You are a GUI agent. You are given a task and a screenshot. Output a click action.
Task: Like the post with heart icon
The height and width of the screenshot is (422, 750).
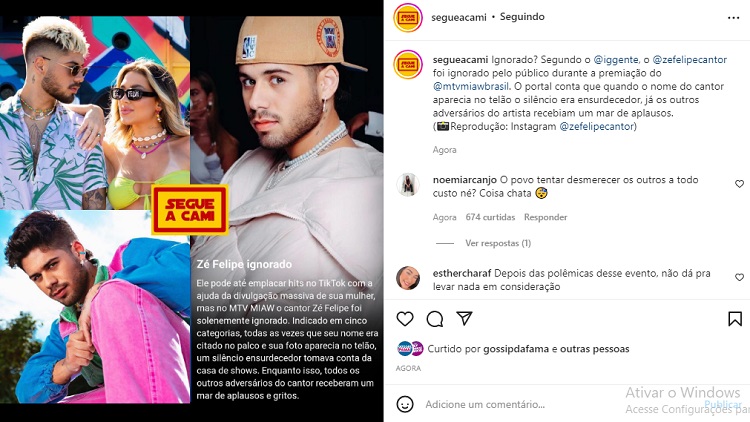405,319
